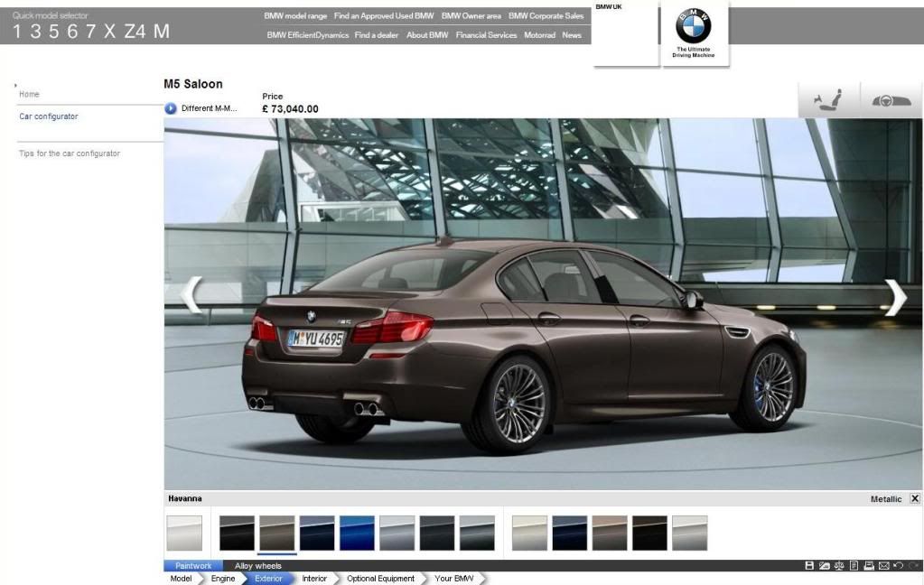Screen dimensions: 924x585
Task: Select the 6 Series in quick model selector
Action: pyautogui.click(x=72, y=32)
